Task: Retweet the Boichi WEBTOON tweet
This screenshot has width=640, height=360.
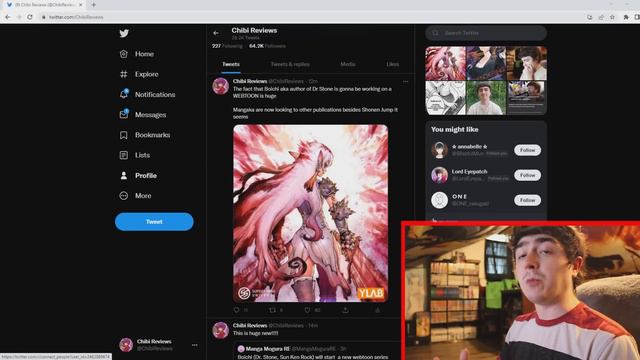Action: point(273,310)
